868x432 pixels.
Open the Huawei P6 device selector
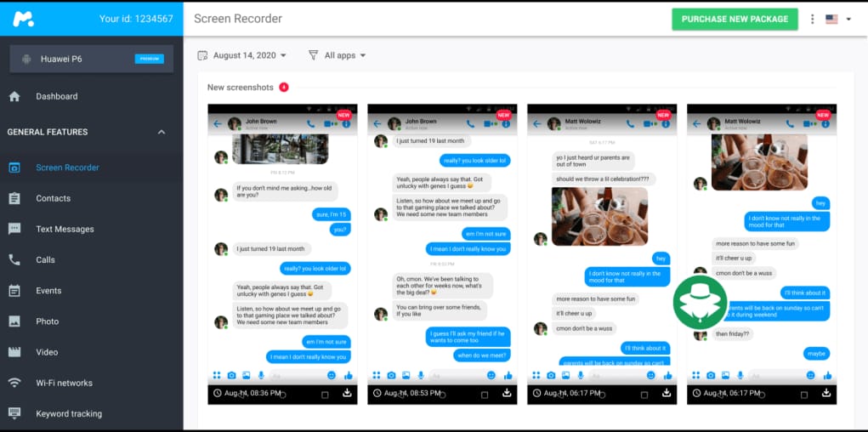pyautogui.click(x=91, y=59)
